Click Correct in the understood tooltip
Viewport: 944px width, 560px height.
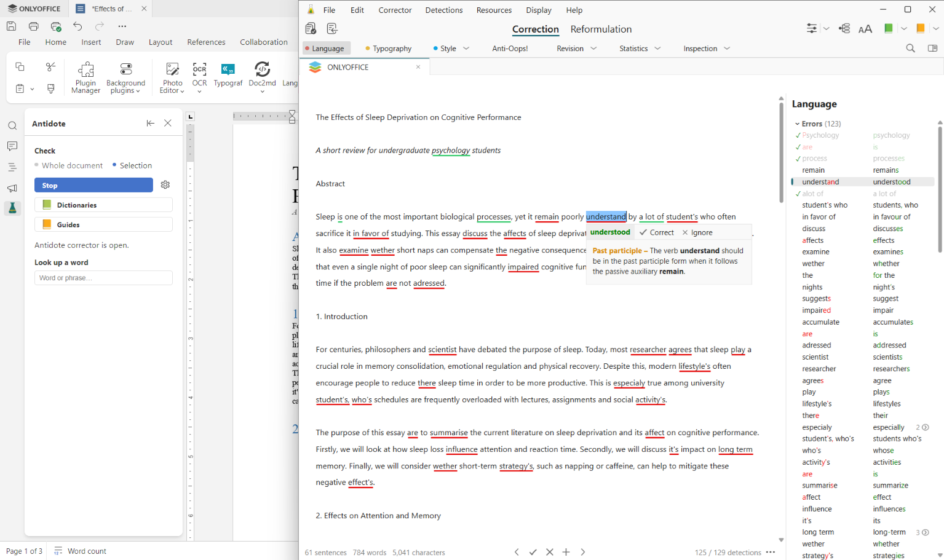[656, 232]
